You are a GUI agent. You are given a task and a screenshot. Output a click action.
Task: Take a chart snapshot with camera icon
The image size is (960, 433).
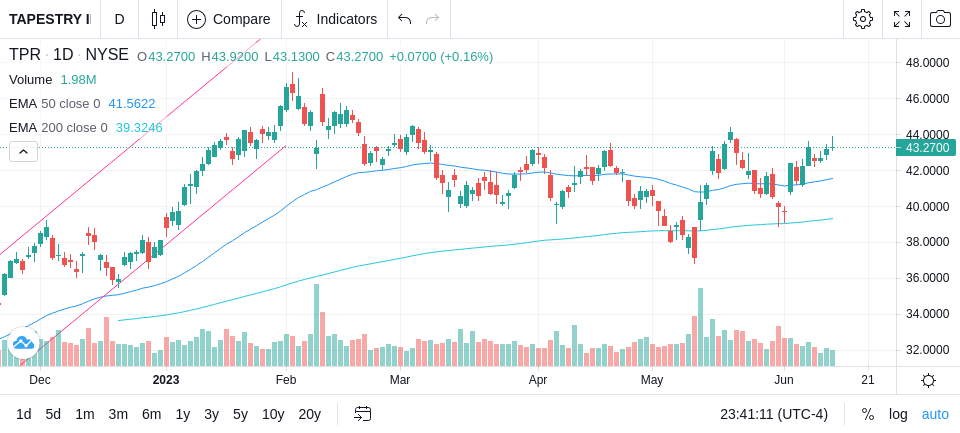pos(940,19)
